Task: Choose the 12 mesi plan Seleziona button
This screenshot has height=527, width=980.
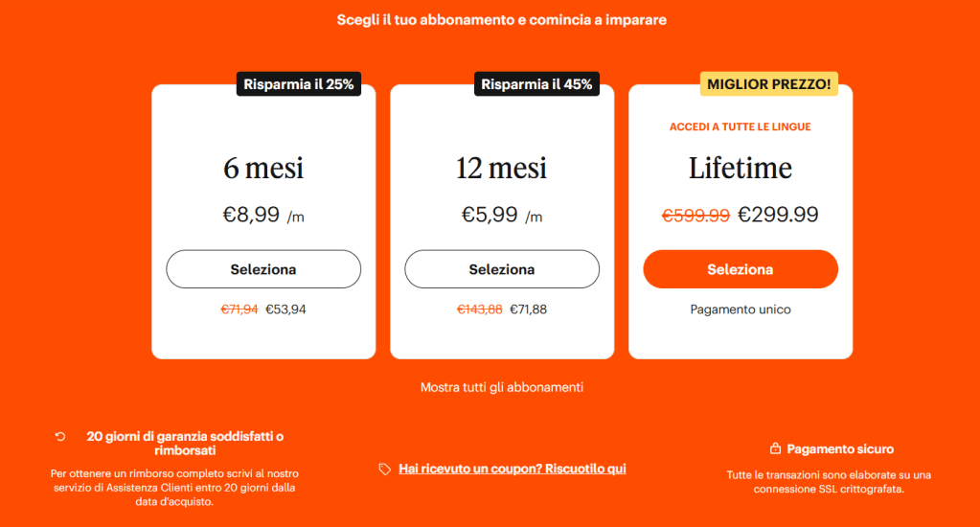Action: tap(502, 269)
